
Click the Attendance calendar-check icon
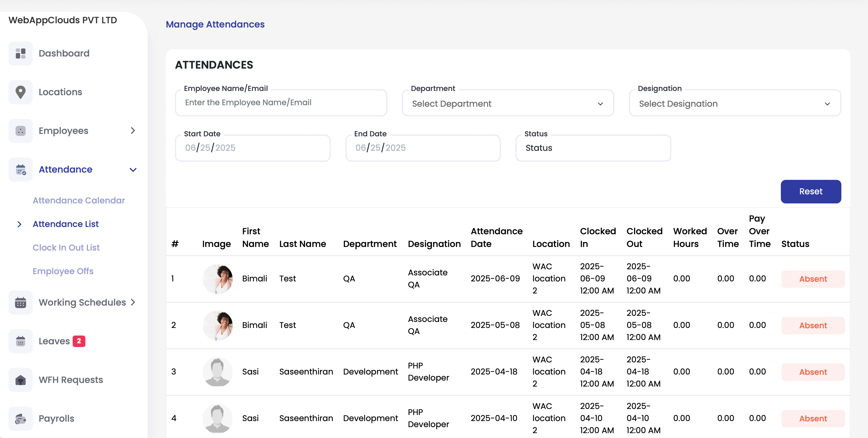[21, 169]
